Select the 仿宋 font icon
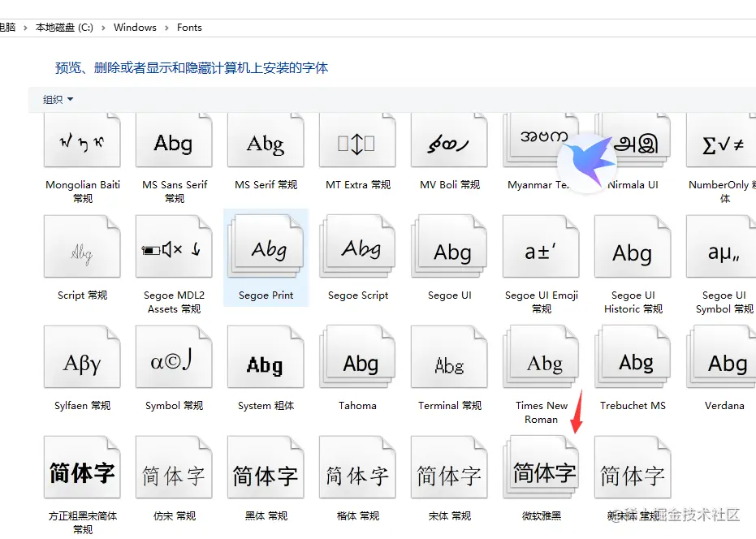This screenshot has width=756, height=539. point(174,468)
